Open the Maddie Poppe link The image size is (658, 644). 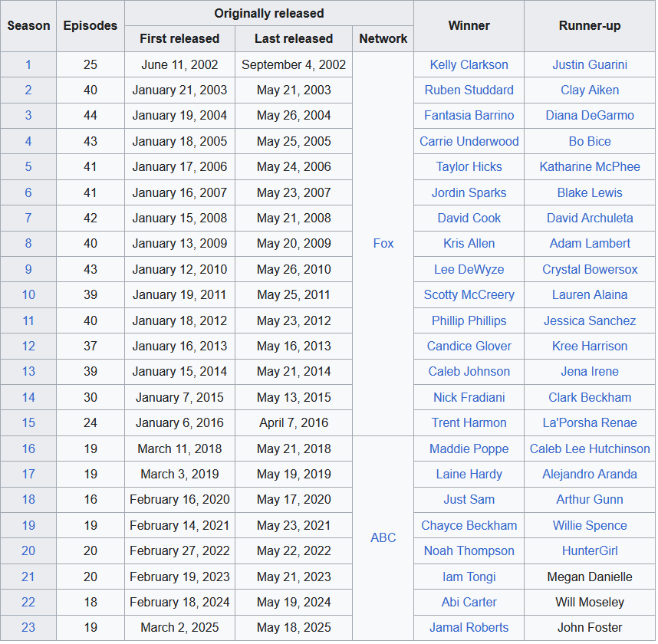click(x=469, y=449)
